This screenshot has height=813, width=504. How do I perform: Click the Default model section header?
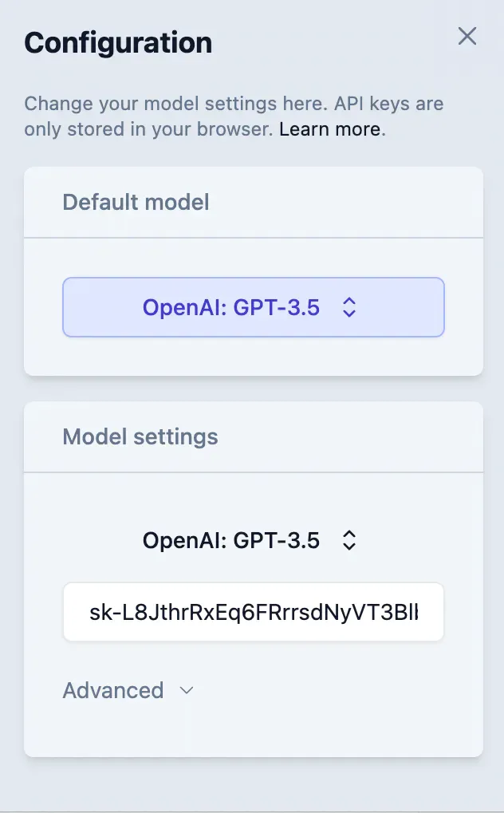(136, 202)
